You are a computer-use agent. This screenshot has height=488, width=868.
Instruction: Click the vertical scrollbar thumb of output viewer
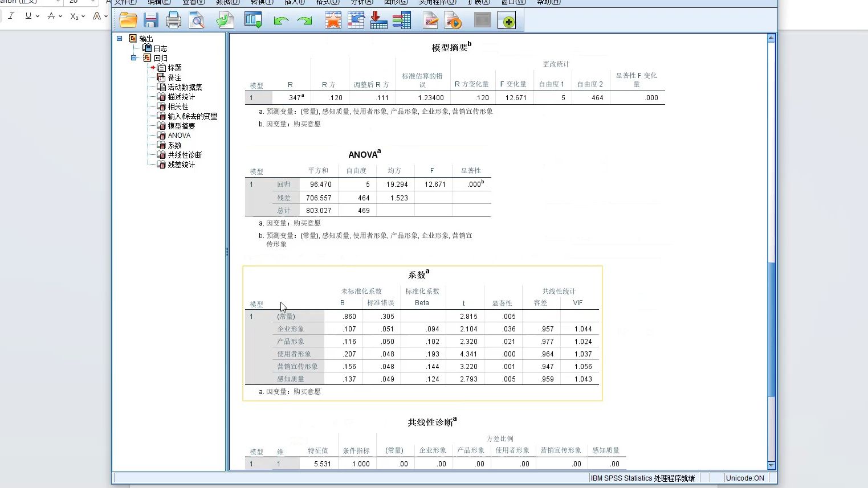(x=771, y=329)
